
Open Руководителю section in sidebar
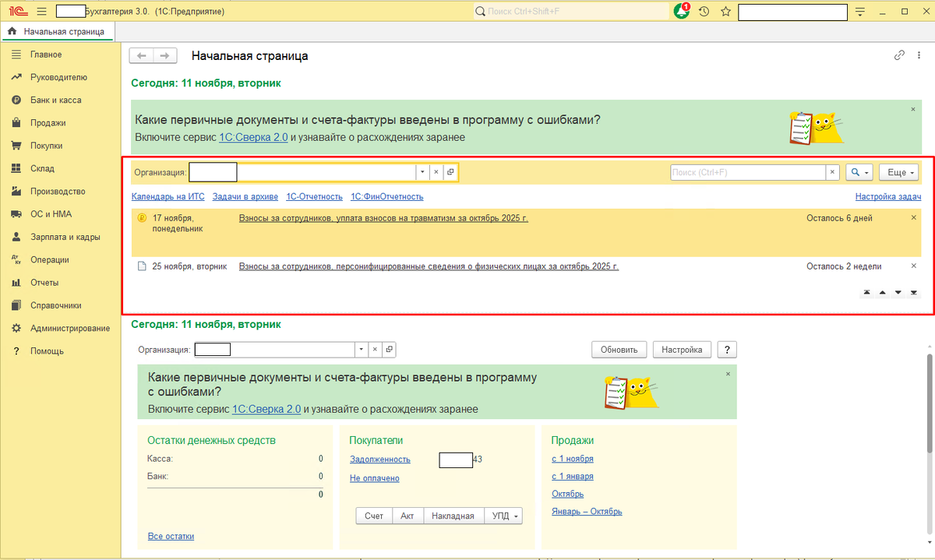[58, 77]
